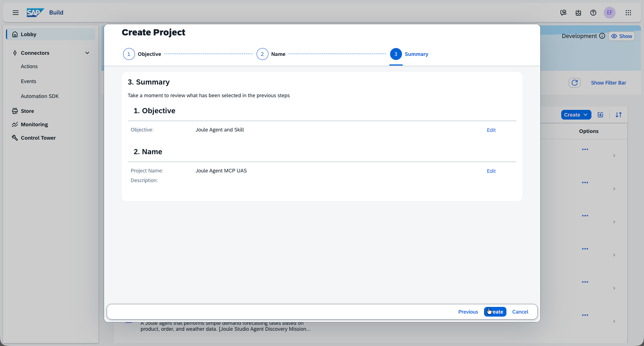Image resolution: width=644 pixels, height=346 pixels.
Task: Select wizard step 3 Summary
Action: (x=409, y=54)
